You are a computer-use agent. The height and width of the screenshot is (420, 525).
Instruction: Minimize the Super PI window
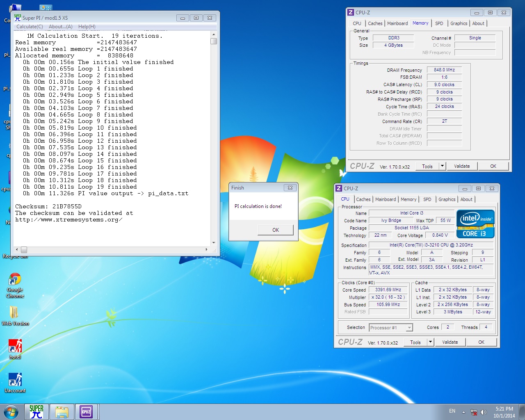[x=183, y=18]
